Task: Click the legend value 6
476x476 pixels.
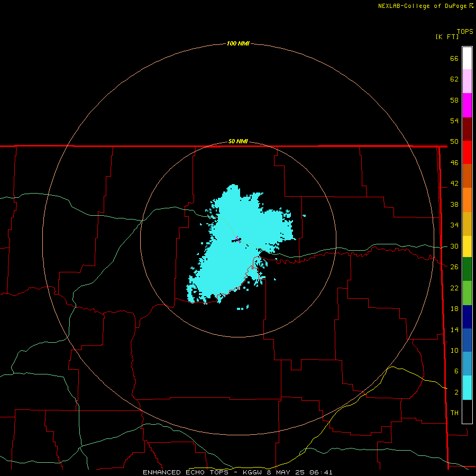Action: [456, 371]
